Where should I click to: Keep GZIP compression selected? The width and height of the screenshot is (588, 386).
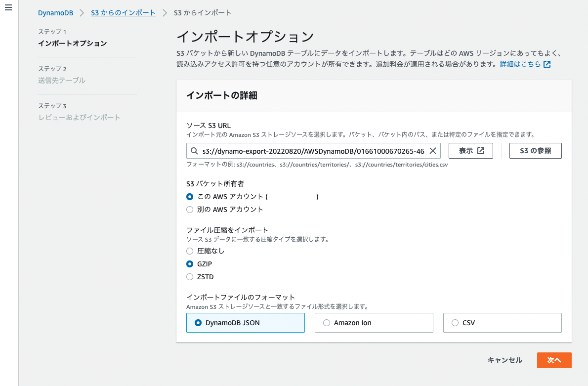click(189, 264)
